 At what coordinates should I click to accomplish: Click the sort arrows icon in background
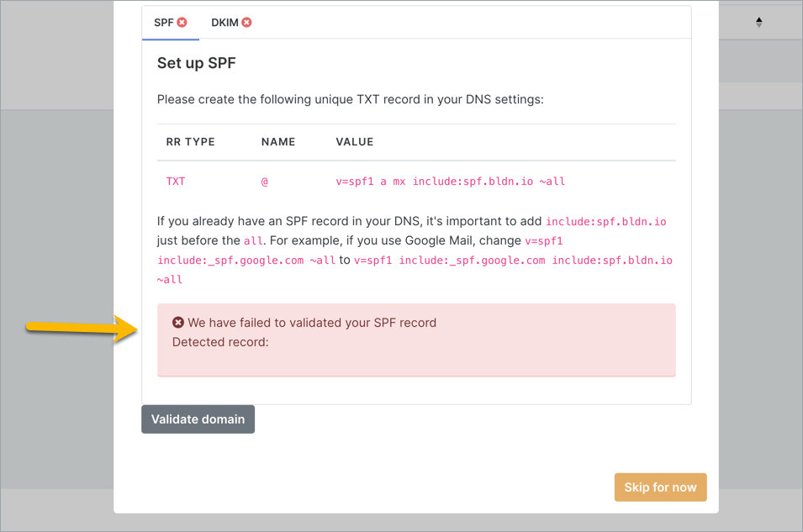click(758, 23)
